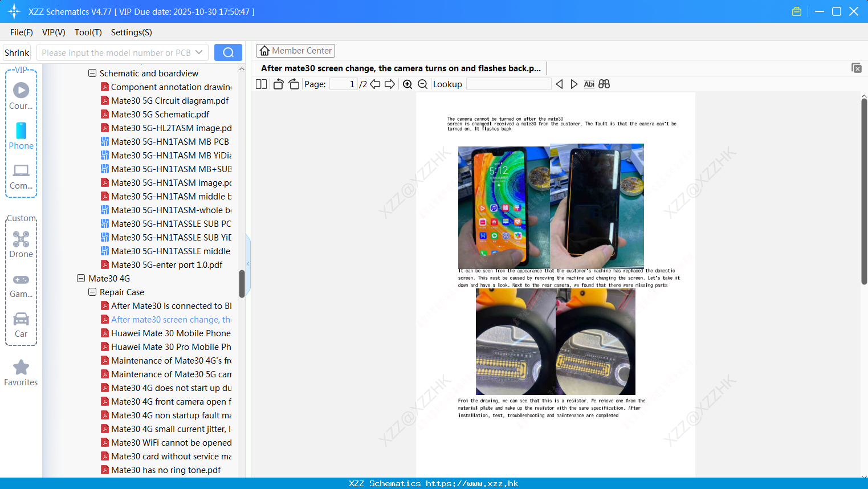Click the connector microscope photo
The image size is (868, 489).
tap(556, 342)
